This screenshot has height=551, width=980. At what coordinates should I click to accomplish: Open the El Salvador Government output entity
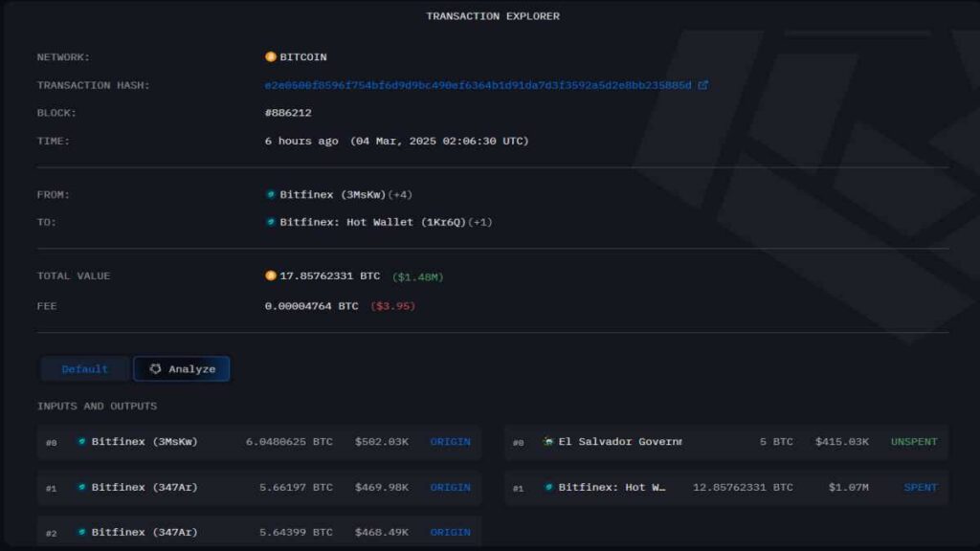(620, 442)
